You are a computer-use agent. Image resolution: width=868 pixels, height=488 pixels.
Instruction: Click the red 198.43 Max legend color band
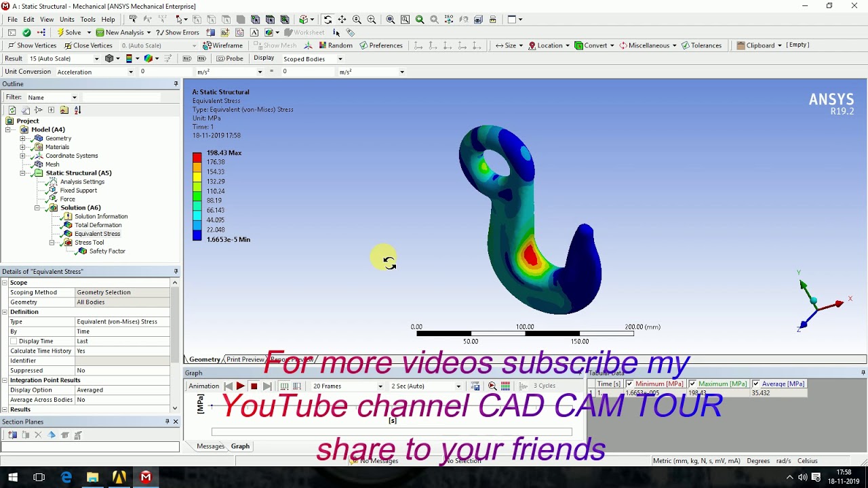click(197, 158)
